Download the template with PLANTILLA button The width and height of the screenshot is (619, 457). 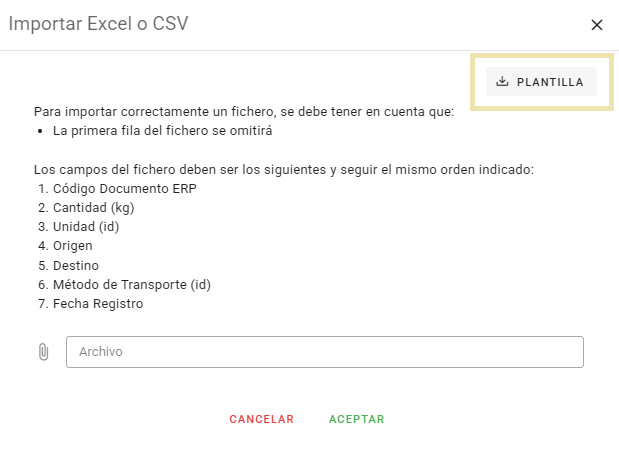[541, 82]
